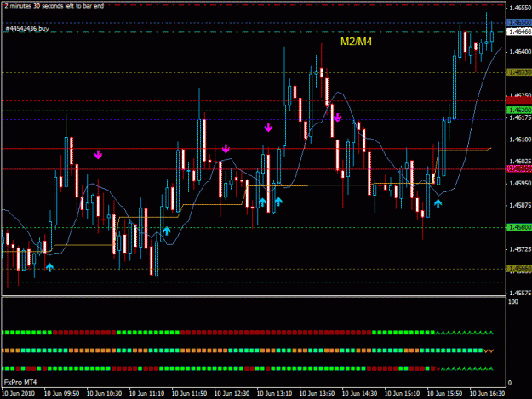Click the 1.45725 price axis label
Screen dimensions: 532x399
[520, 249]
